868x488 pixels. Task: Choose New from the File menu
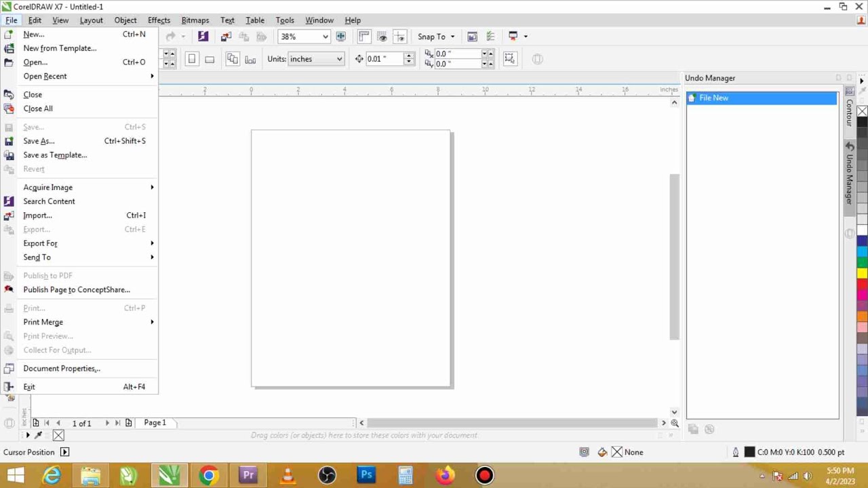(79, 34)
